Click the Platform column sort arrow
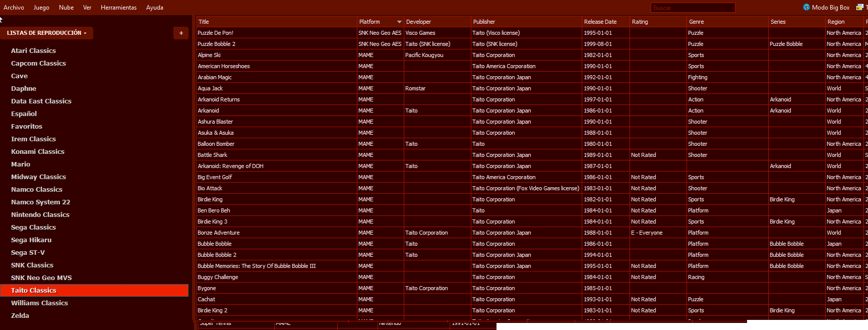This screenshot has height=330, width=868. tap(399, 22)
